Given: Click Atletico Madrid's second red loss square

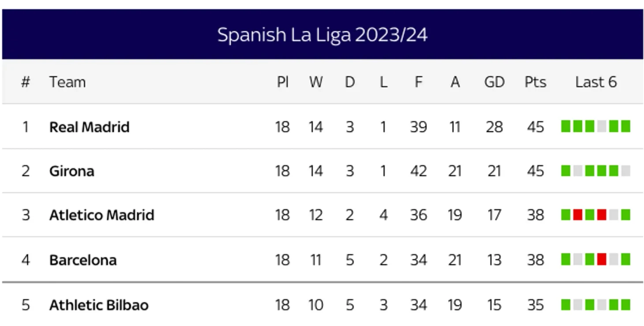Looking at the screenshot, I should pyautogui.click(x=602, y=215).
